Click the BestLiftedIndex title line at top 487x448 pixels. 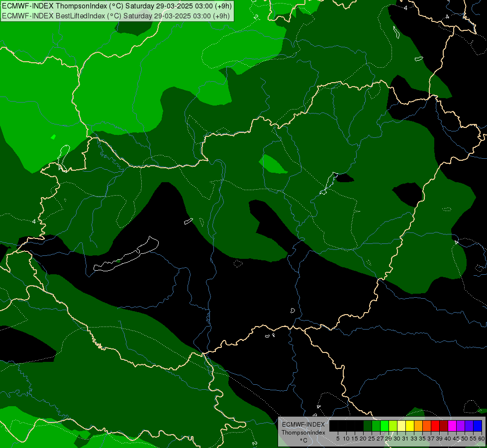click(x=116, y=16)
